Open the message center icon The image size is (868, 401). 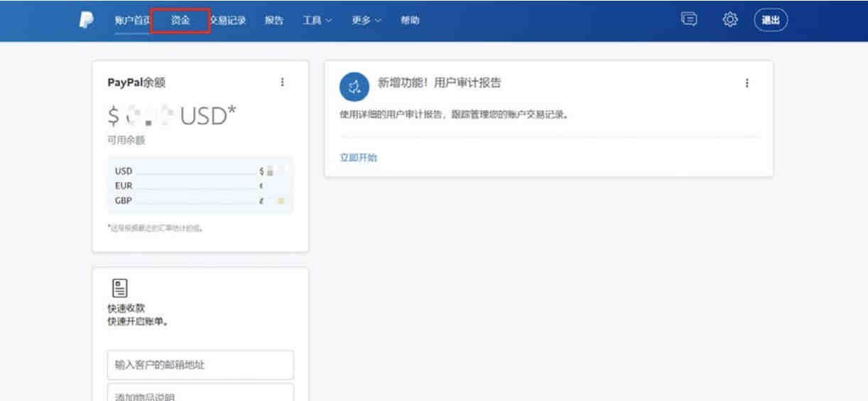point(688,20)
